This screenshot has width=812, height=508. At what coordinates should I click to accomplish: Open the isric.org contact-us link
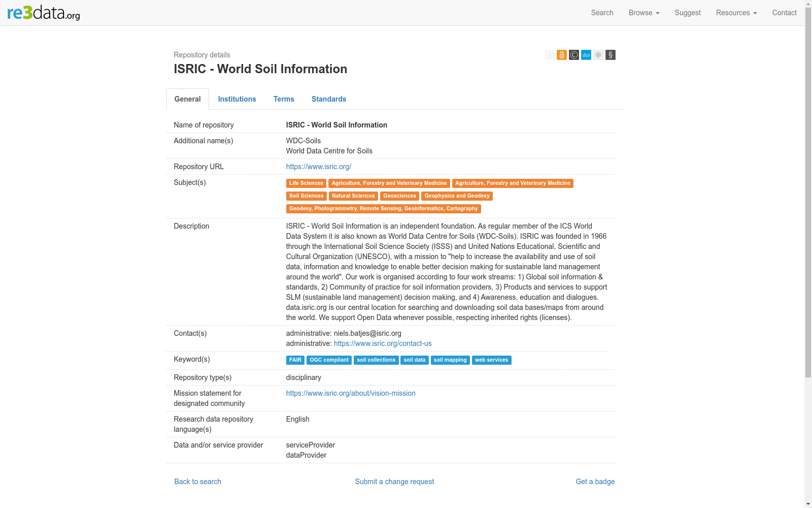click(x=383, y=343)
